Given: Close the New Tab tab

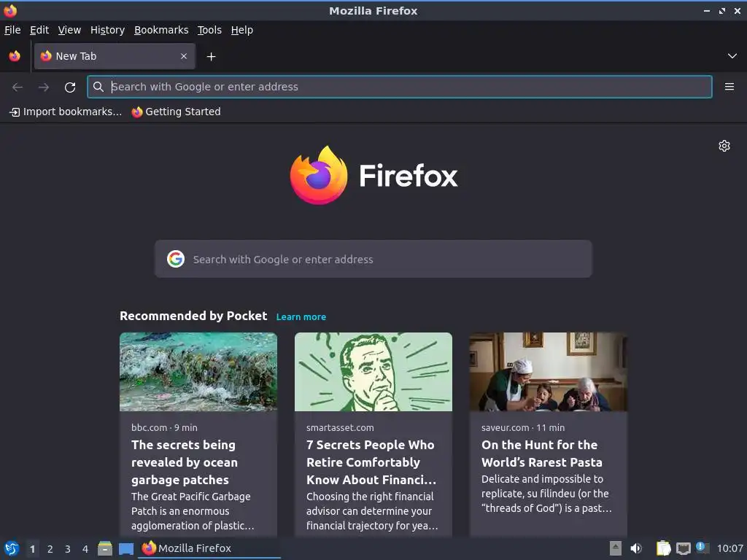Looking at the screenshot, I should point(184,56).
